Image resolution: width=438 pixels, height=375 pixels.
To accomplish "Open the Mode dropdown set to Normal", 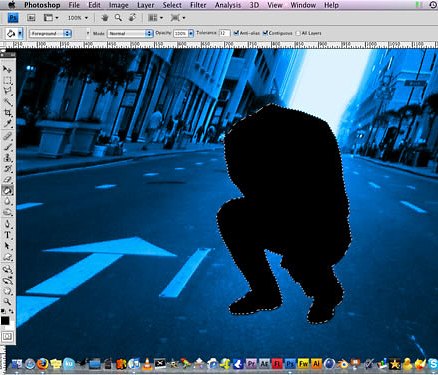I will pos(130,33).
